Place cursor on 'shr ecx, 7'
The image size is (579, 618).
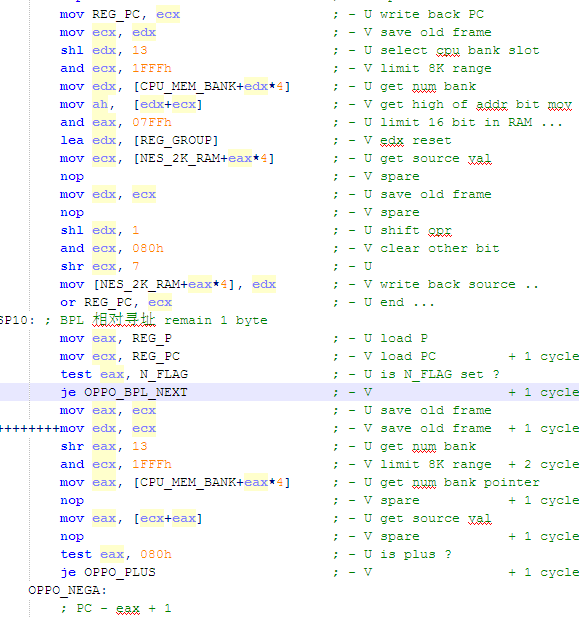(x=100, y=266)
